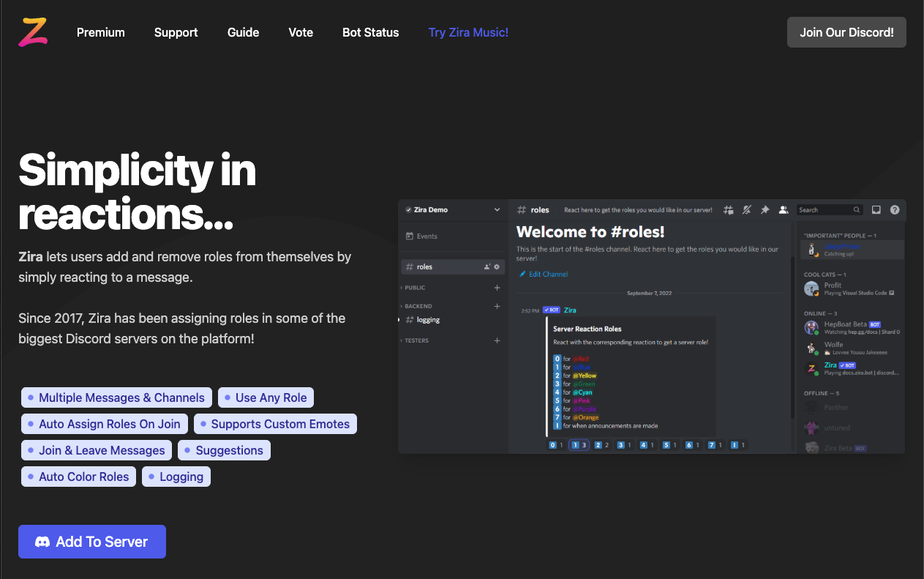Expand the BACKEND channel category
Screen dimensions: 924x579
418,306
